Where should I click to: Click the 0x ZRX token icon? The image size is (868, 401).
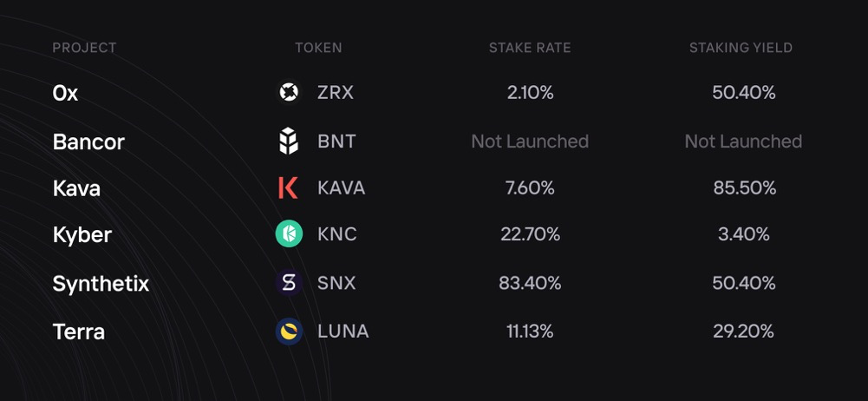click(x=289, y=93)
